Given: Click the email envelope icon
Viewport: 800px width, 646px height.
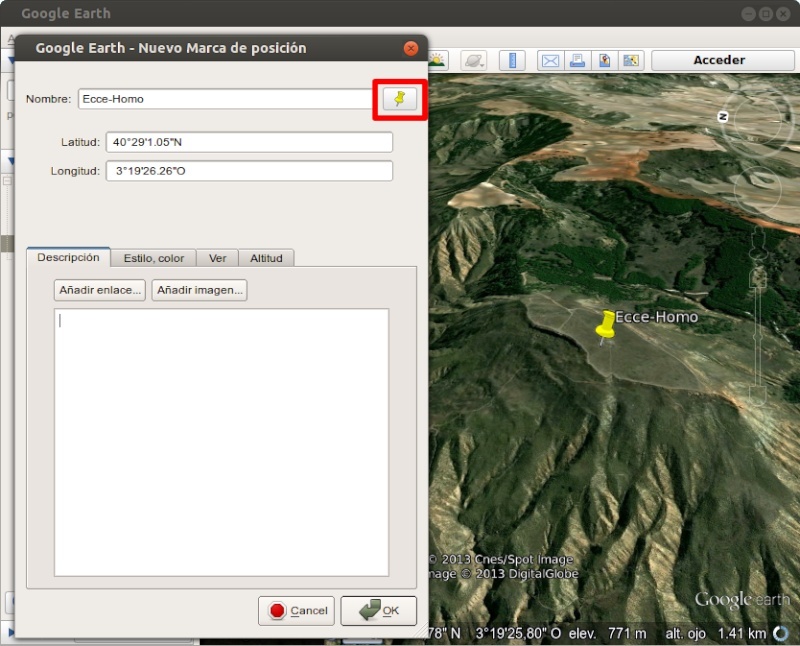Looking at the screenshot, I should coord(550,61).
